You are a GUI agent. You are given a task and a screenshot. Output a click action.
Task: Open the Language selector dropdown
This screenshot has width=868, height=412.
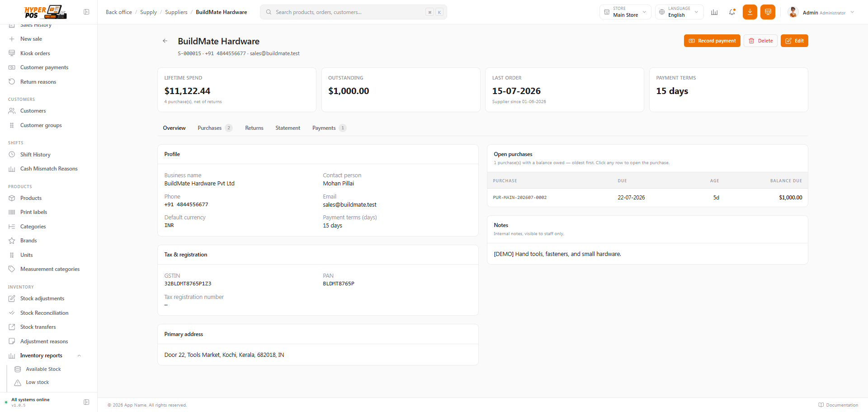click(679, 12)
